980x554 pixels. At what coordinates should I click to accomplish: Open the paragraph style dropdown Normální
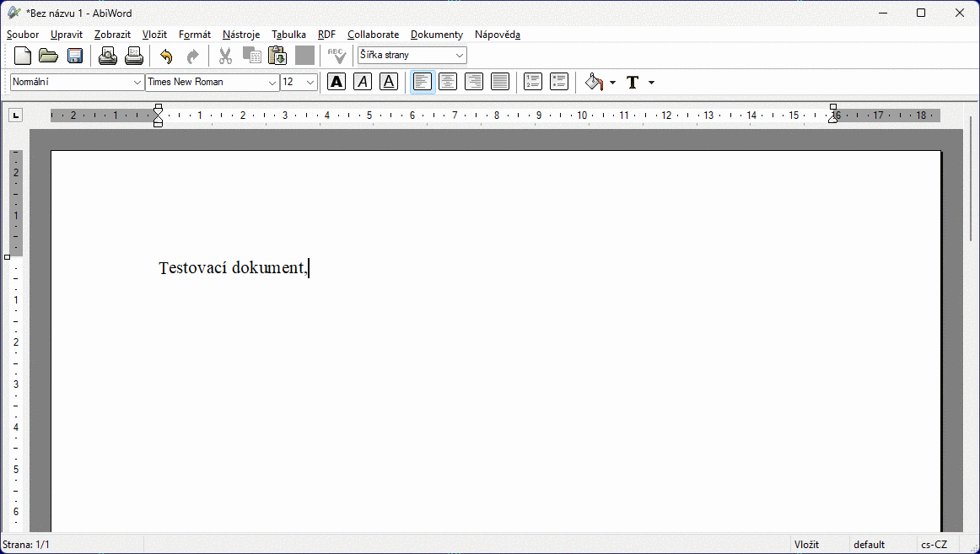pos(77,82)
